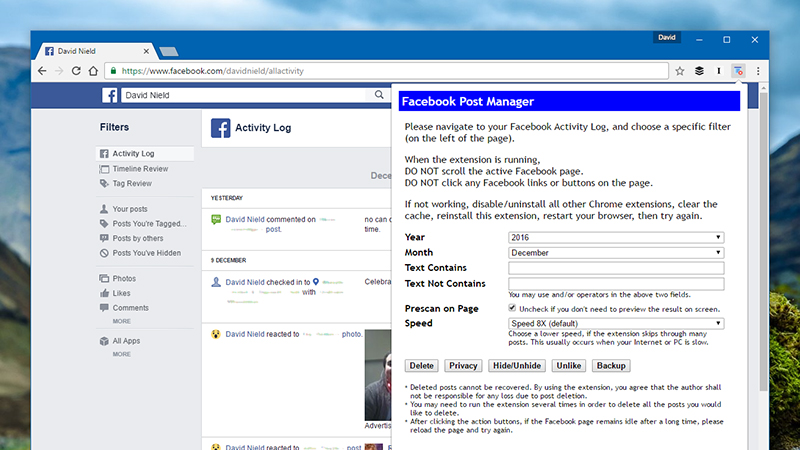Image resolution: width=800 pixels, height=450 pixels.
Task: Click the comment icon beside yesterday's activity
Action: (x=216, y=219)
